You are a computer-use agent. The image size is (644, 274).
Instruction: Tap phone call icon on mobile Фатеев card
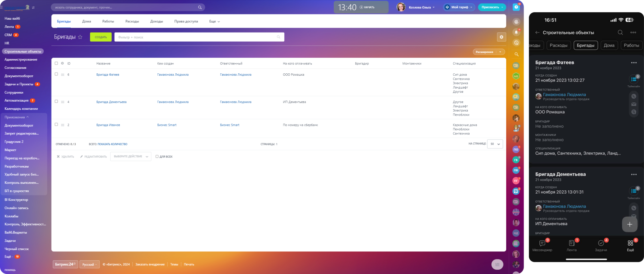pos(634,96)
